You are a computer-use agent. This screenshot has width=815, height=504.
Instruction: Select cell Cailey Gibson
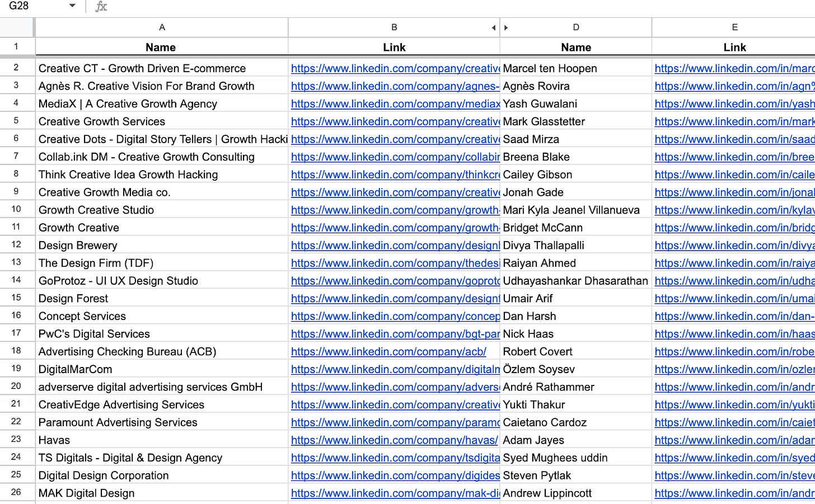576,175
